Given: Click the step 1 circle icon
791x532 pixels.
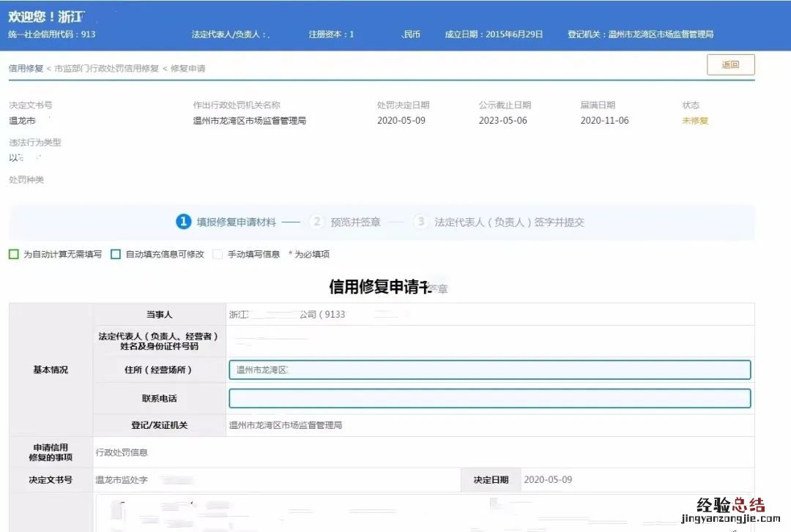Looking at the screenshot, I should tap(183, 222).
